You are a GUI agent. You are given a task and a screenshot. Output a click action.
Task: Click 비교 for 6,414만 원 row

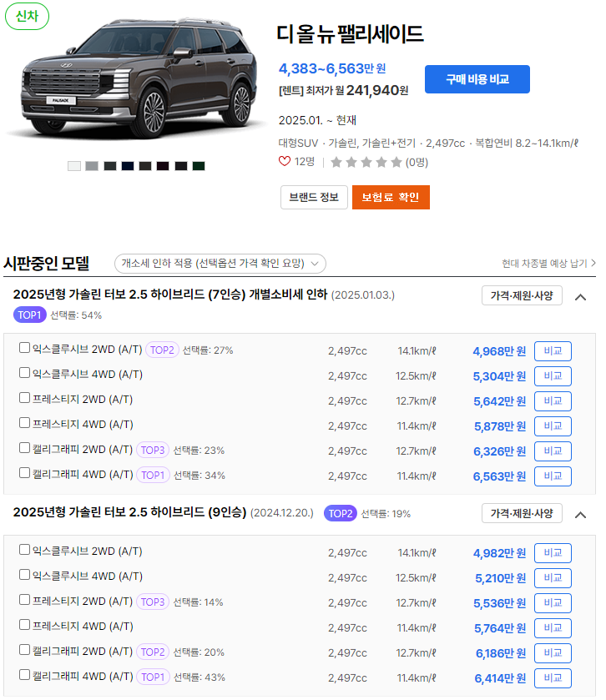point(553,677)
